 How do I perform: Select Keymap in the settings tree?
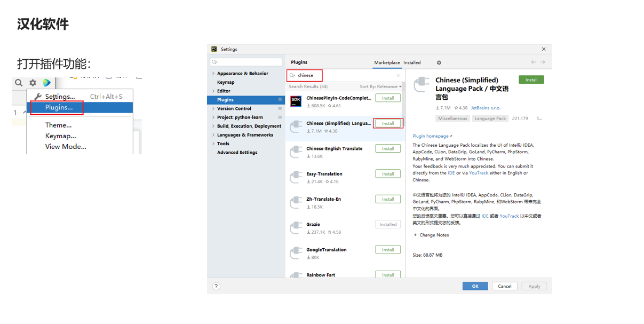(x=226, y=82)
